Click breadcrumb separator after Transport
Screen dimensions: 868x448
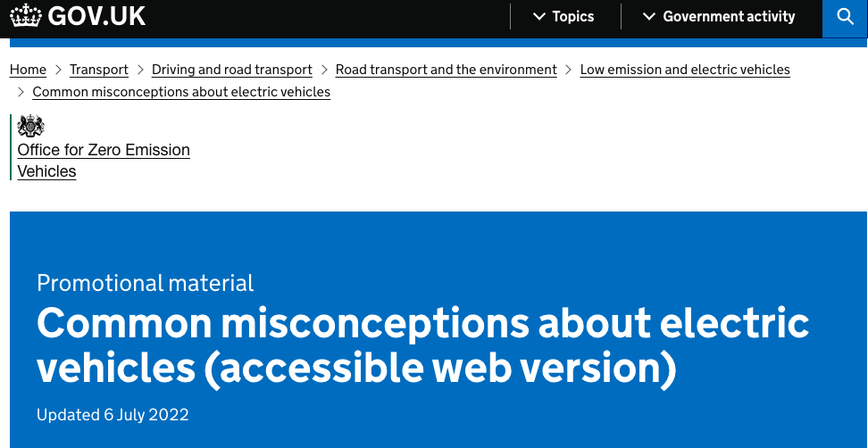click(x=140, y=70)
